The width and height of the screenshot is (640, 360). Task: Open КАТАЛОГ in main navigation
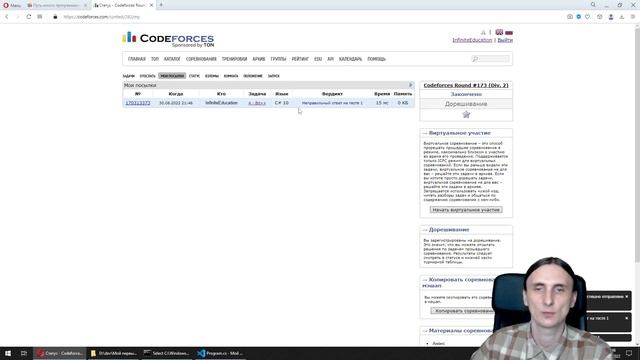click(x=172, y=59)
